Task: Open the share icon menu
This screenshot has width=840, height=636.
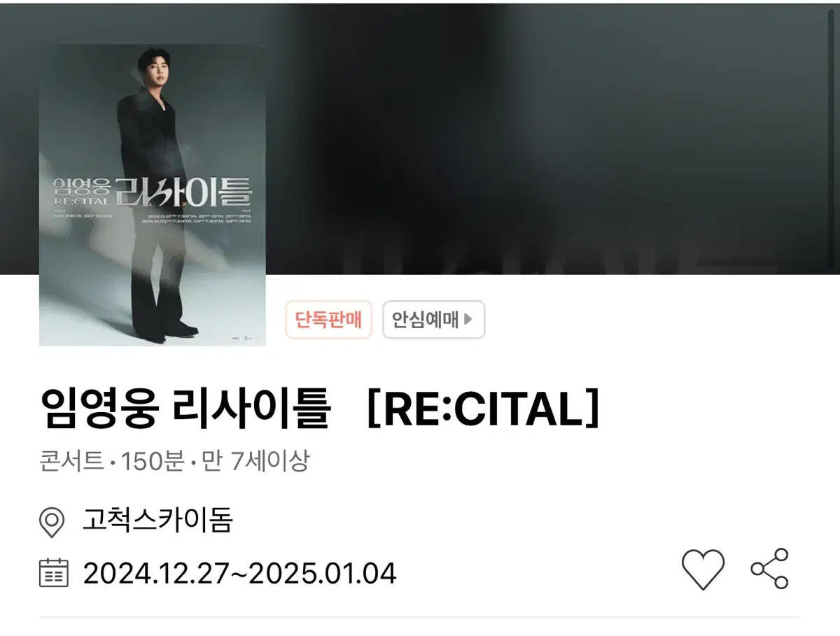Action: tap(769, 568)
